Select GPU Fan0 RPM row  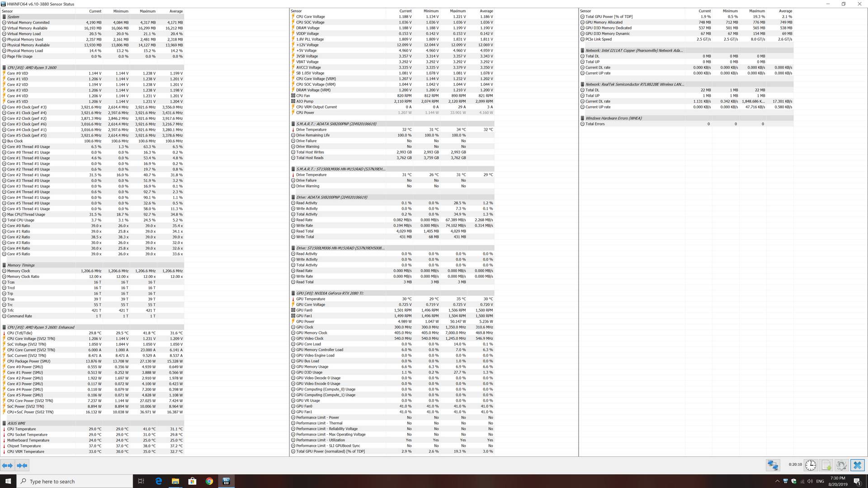[392, 310]
